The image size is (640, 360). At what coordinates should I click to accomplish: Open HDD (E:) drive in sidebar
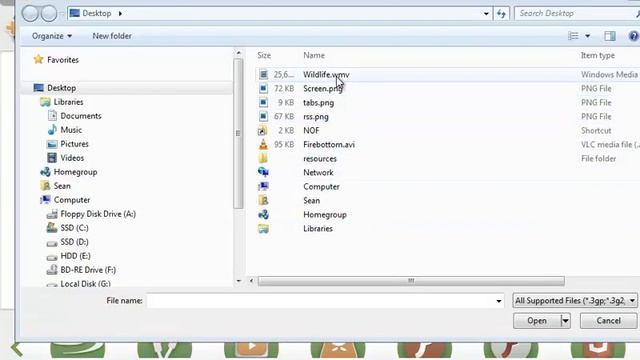[69, 256]
